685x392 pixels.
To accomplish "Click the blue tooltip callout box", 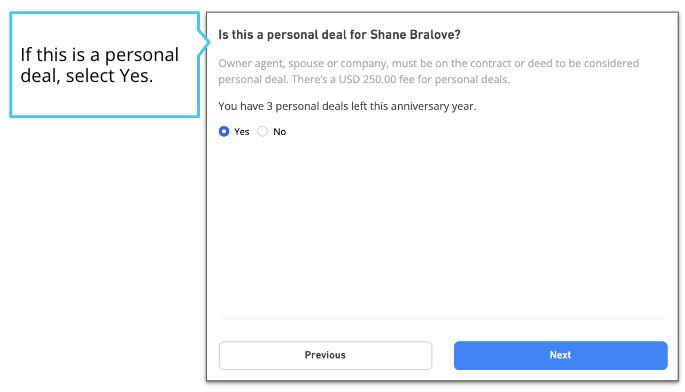I will (x=105, y=65).
